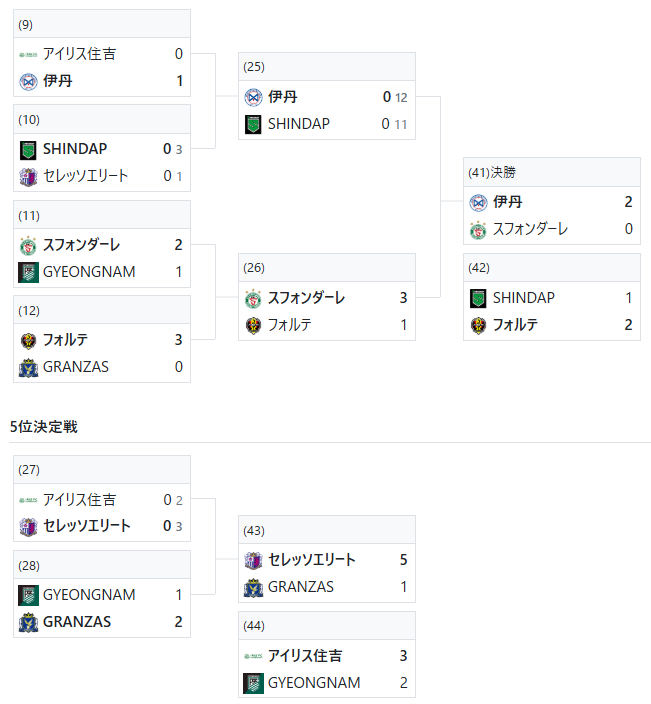651x704 pixels.
Task: Click アイリス住吉 name in match 9
Action: (x=79, y=54)
